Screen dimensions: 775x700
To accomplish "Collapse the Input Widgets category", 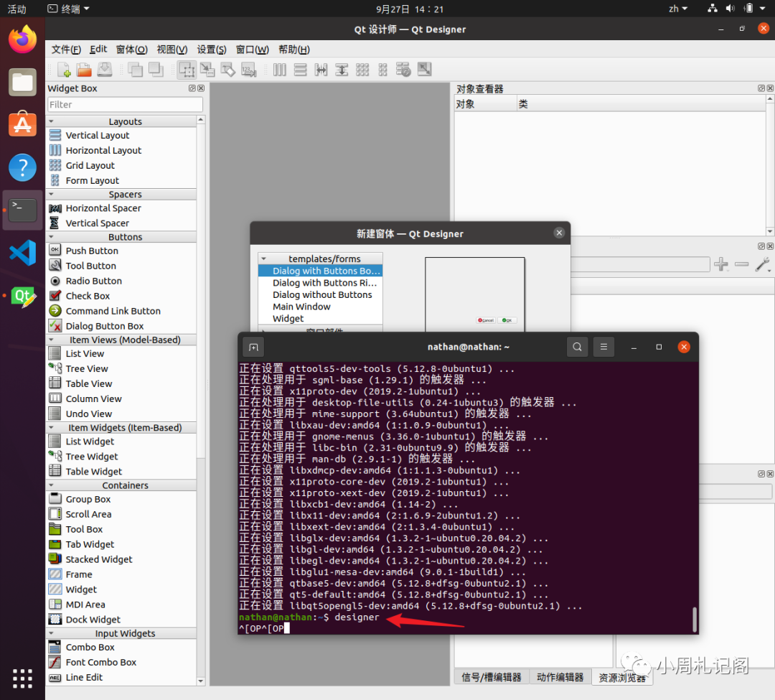I will pyautogui.click(x=51, y=633).
